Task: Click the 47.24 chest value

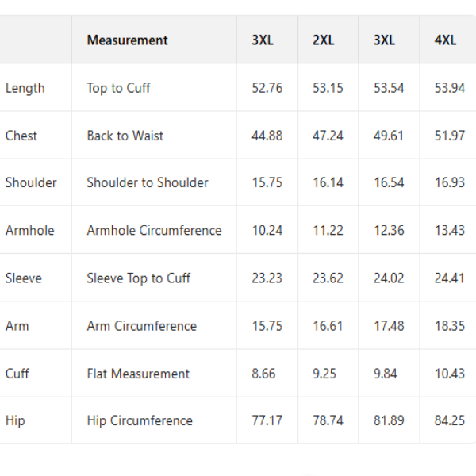Action: point(328,136)
